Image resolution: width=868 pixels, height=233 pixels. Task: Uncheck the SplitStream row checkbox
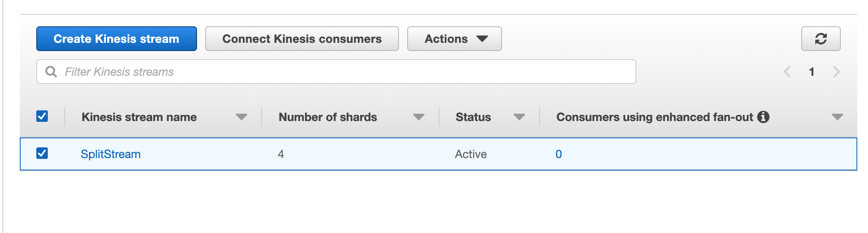pos(42,153)
